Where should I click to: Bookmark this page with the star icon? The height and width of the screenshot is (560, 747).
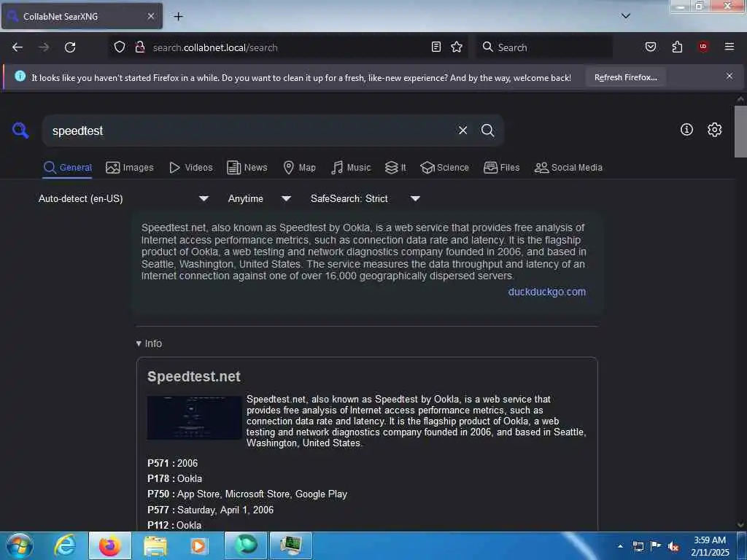tap(457, 47)
